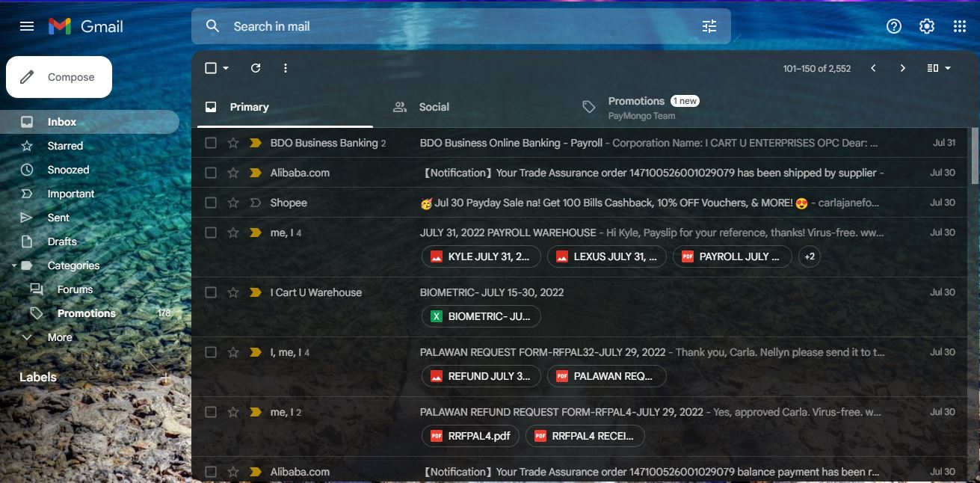Click the 101–150 of 2,552 counter
The image size is (980, 483).
tap(817, 68)
